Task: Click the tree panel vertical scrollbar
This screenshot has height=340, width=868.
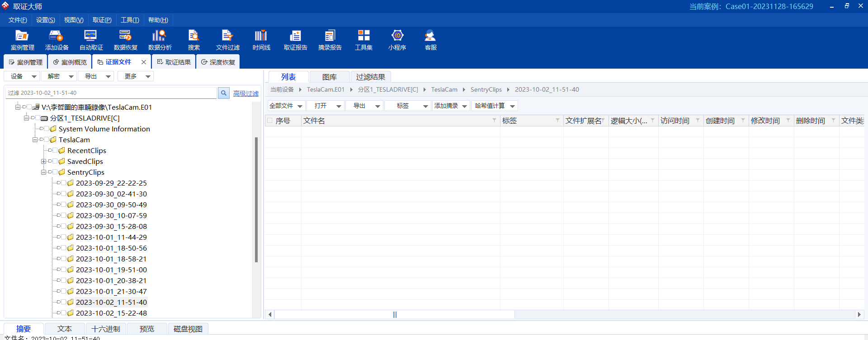Action: pyautogui.click(x=256, y=200)
